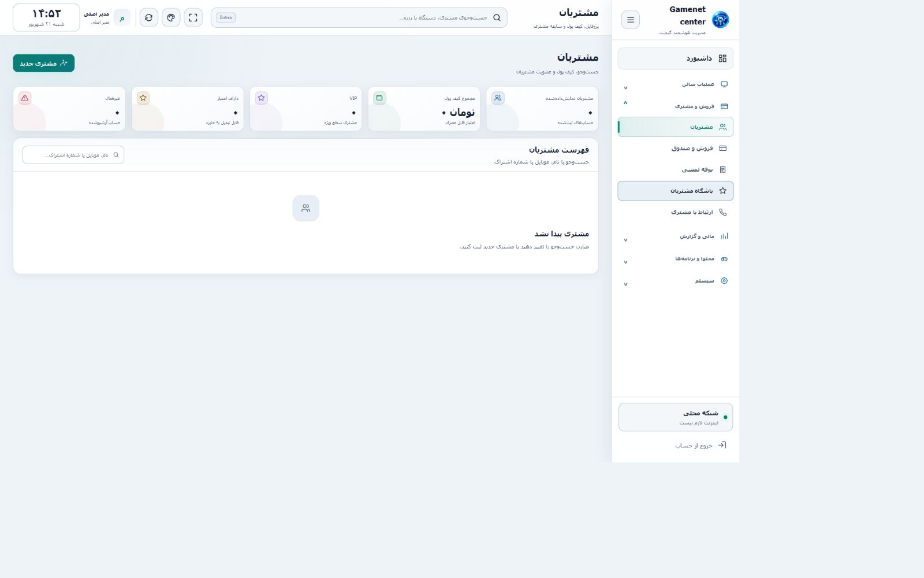Click the مشتری جدید button

[44, 63]
